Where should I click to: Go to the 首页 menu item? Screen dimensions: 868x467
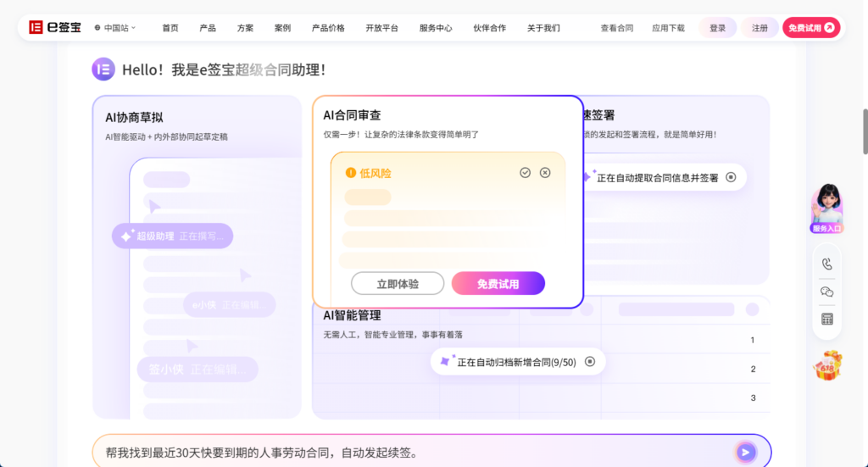click(170, 28)
